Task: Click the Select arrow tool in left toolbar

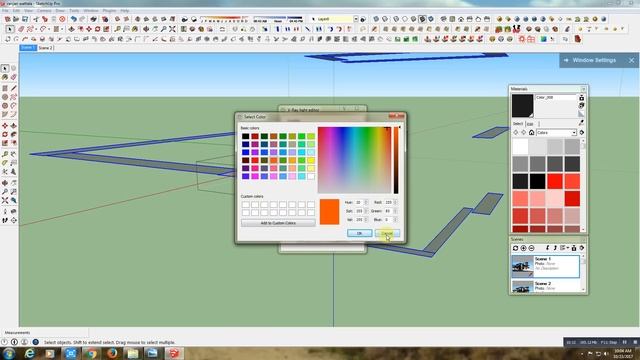Action: click(5, 68)
